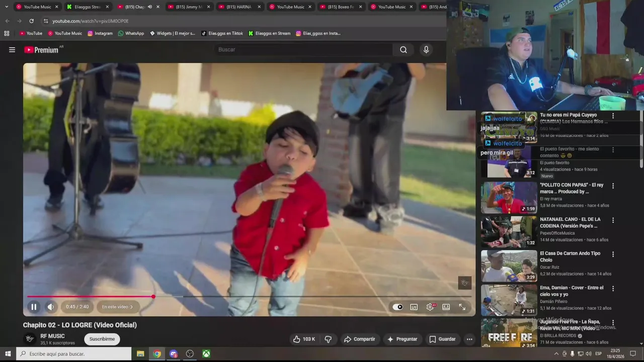Mute the (815) Chap tab speaker icon
644x362 pixels.
tap(150, 7)
